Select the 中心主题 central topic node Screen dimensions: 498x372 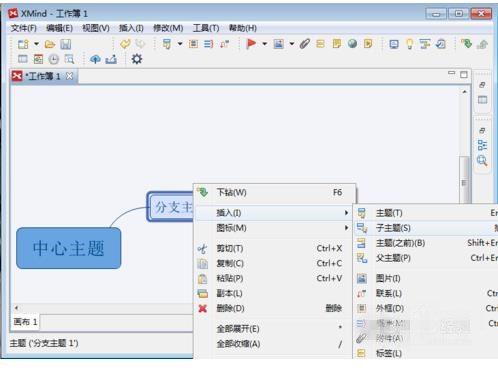pyautogui.click(x=69, y=248)
